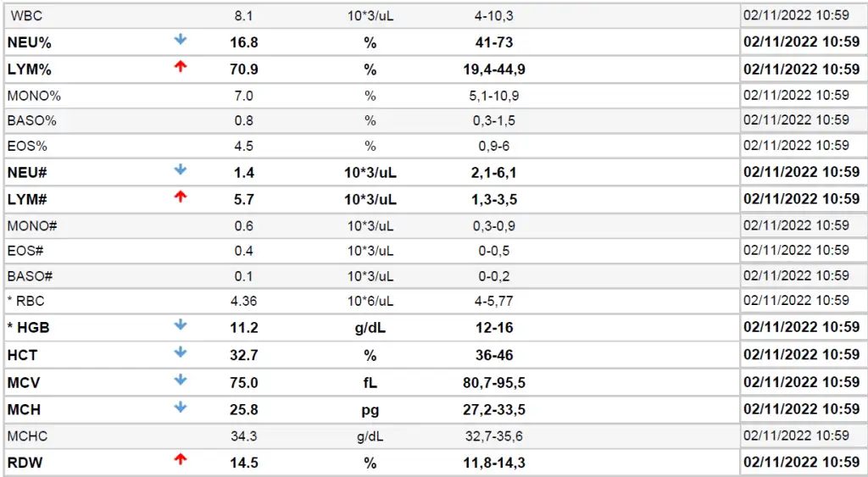Click the blue down arrow beside HGB
The height and width of the screenshot is (477, 868).
pos(180,325)
